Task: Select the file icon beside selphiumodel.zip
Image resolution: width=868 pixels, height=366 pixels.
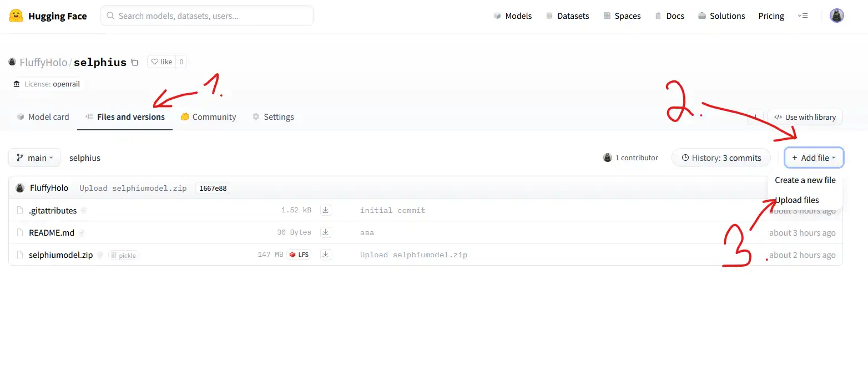Action: 21,255
